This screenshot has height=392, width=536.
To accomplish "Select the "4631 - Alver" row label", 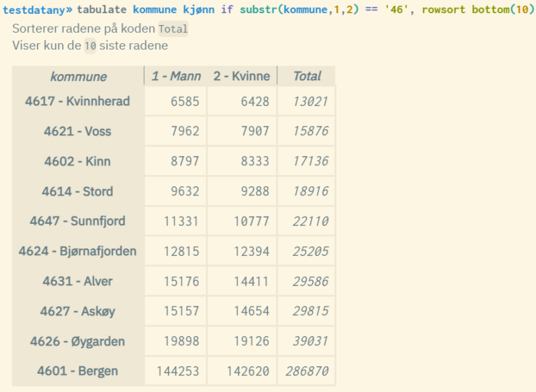I will 77,281.
